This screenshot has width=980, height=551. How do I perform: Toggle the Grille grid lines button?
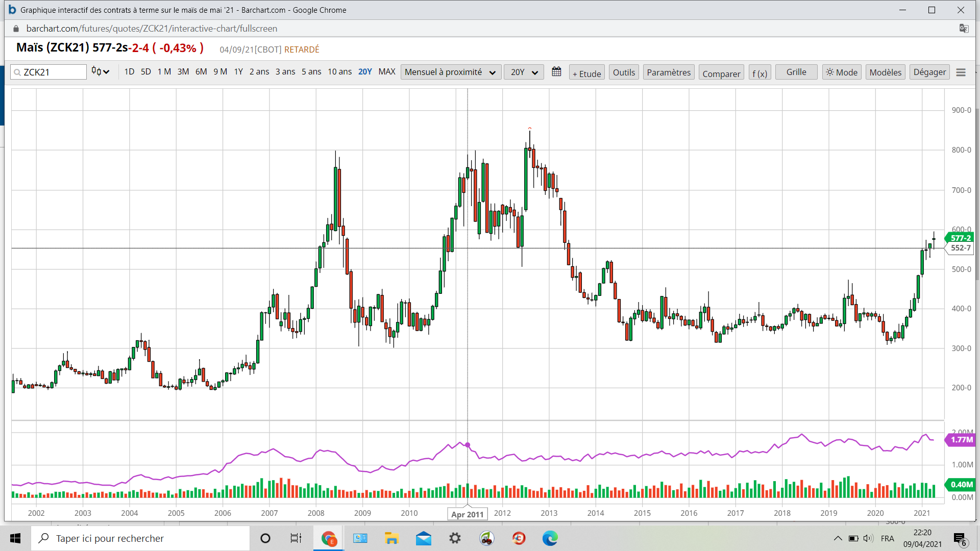tap(796, 72)
